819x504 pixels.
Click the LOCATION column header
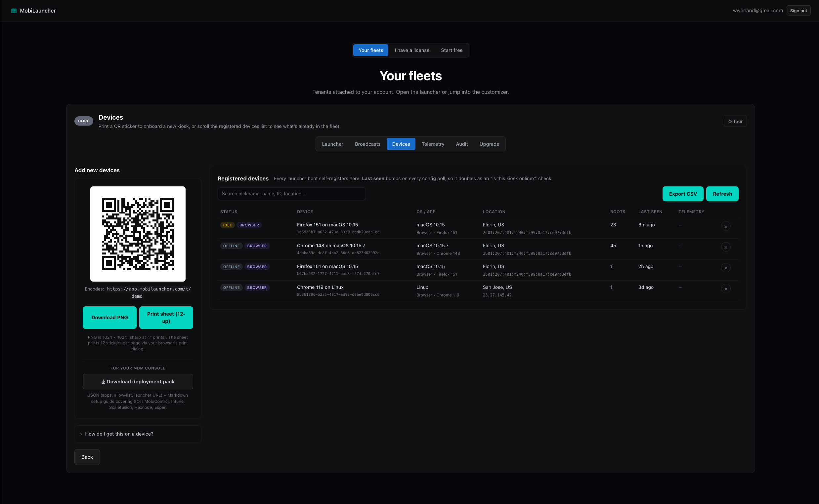494,212
